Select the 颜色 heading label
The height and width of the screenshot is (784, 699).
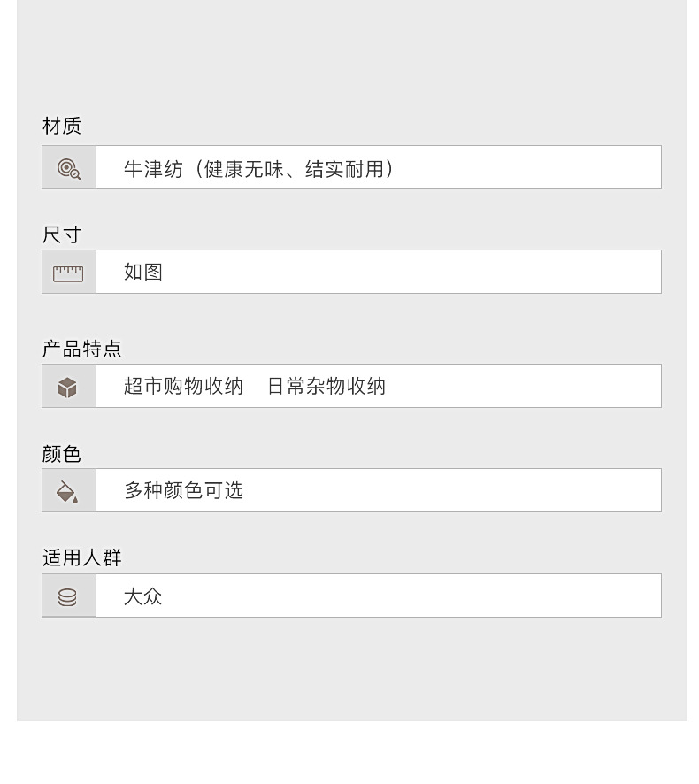pos(62,454)
